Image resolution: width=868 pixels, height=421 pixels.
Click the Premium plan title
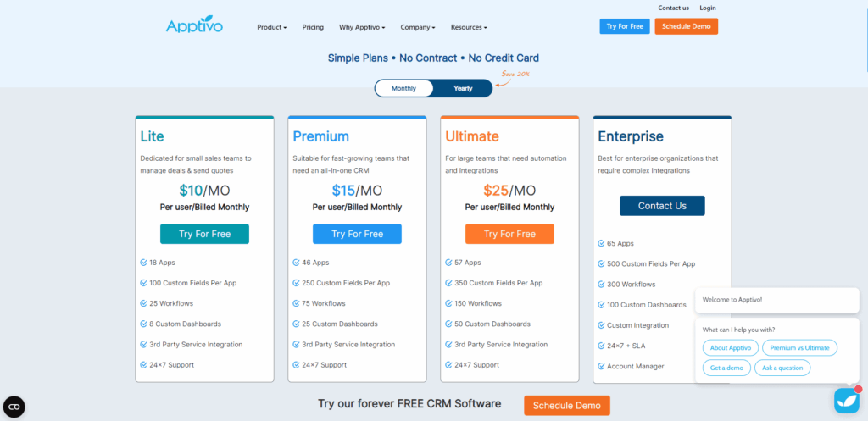click(321, 136)
